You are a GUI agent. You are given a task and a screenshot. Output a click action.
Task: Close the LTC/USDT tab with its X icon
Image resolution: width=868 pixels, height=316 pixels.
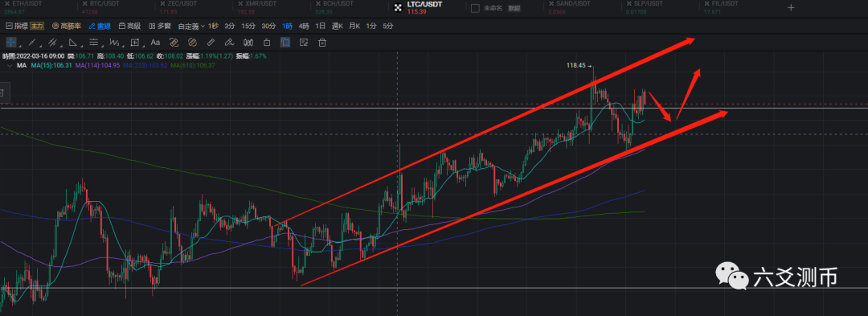397,8
